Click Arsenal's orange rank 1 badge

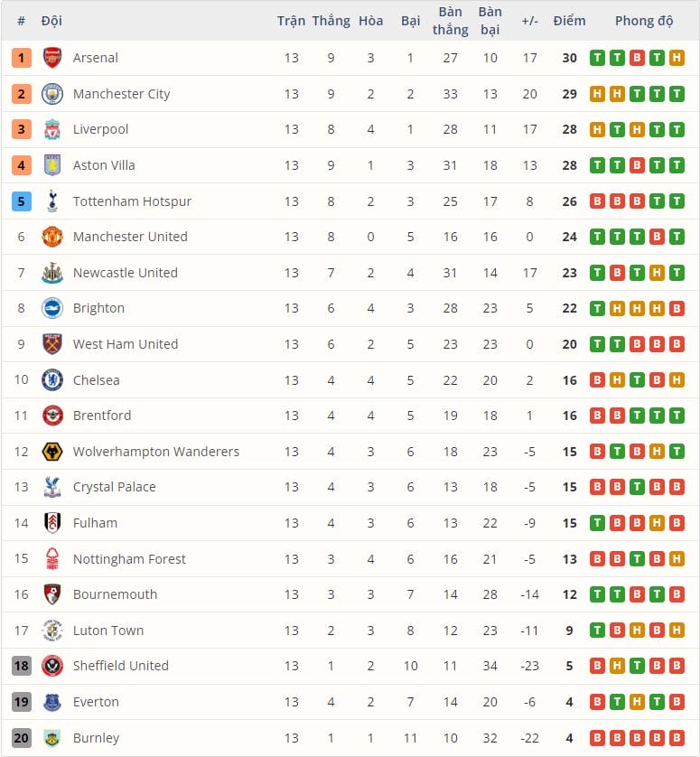[x=22, y=58]
